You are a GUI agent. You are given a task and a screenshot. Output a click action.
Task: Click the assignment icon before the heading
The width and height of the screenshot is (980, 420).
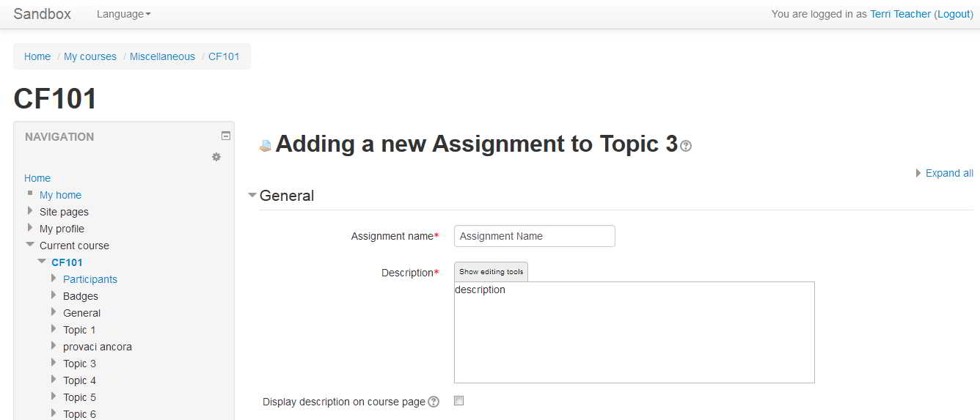(266, 146)
